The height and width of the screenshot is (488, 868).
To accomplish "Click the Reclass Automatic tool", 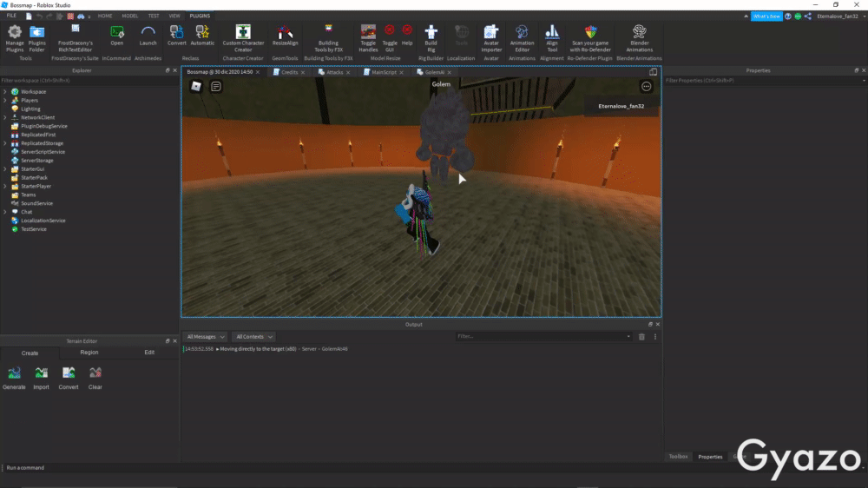I will click(202, 36).
